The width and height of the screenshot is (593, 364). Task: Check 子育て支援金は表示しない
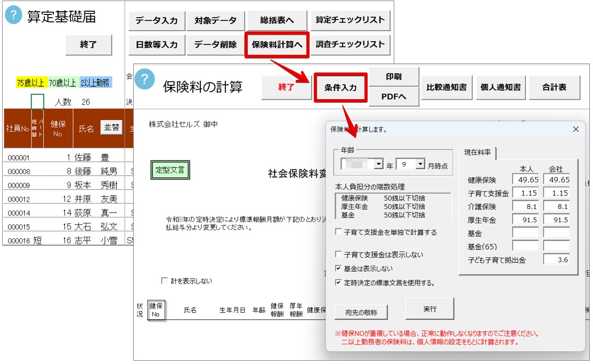(338, 254)
